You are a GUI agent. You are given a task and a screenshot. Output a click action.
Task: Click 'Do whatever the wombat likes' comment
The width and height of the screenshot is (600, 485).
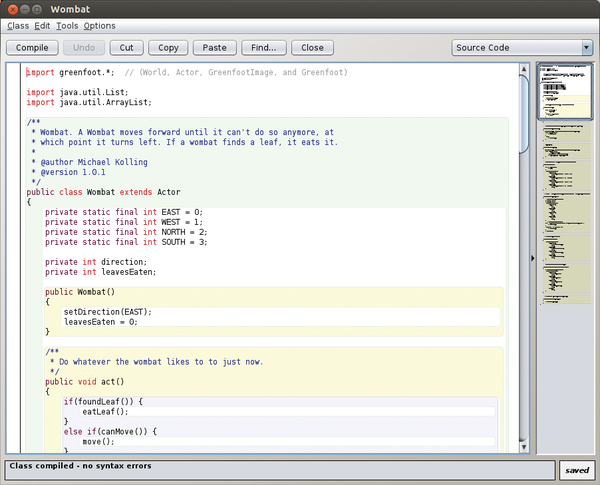point(157,362)
